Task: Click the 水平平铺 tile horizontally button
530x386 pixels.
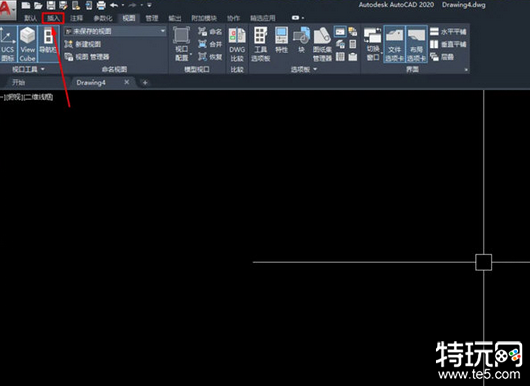Action: coord(448,32)
